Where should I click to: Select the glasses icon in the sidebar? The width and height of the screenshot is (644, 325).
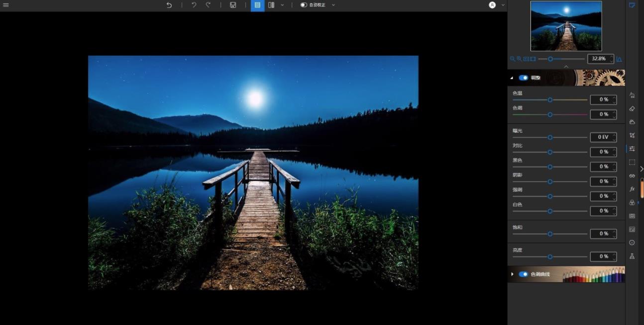point(632,176)
